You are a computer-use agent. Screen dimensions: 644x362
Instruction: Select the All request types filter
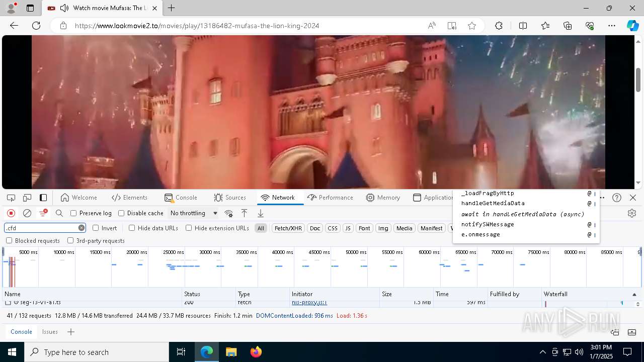(261, 228)
